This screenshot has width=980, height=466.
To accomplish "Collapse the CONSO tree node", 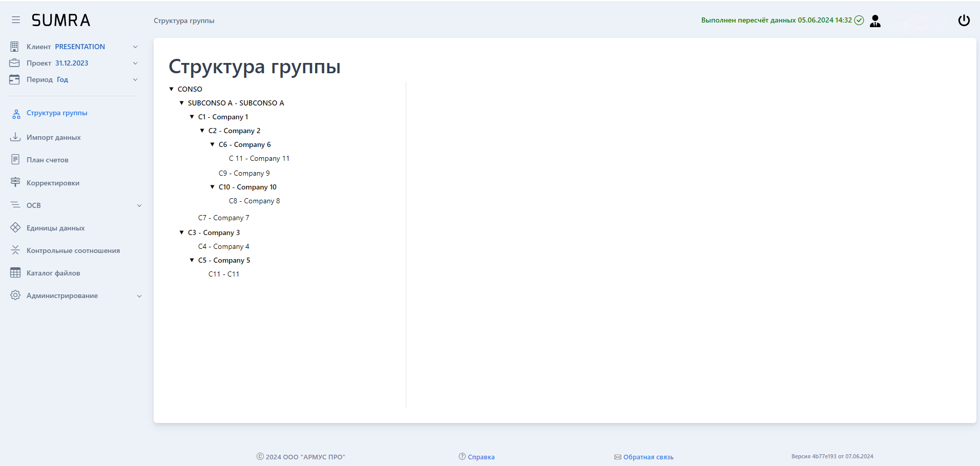I will click(172, 89).
